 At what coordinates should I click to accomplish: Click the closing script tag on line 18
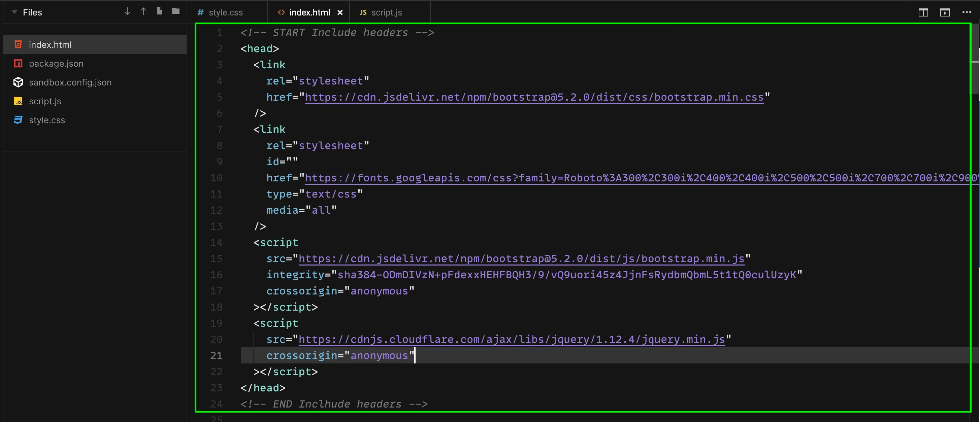tap(285, 307)
